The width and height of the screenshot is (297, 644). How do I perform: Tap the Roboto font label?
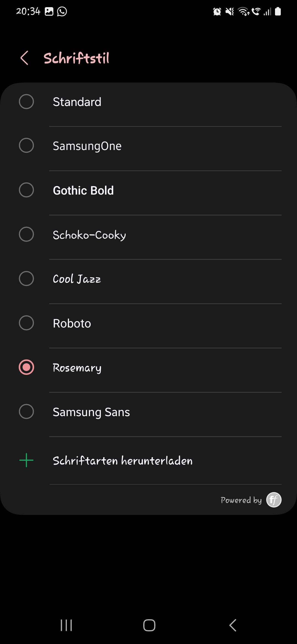point(72,323)
